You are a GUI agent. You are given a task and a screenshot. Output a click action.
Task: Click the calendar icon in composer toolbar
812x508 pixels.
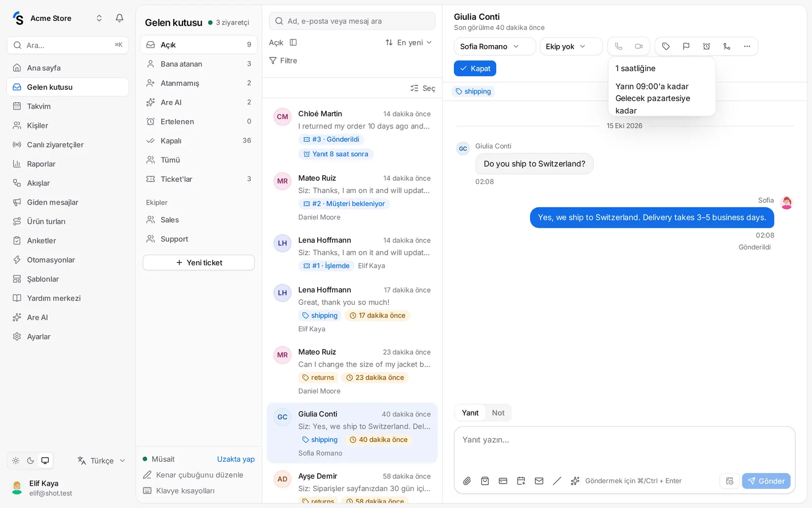[521, 481]
